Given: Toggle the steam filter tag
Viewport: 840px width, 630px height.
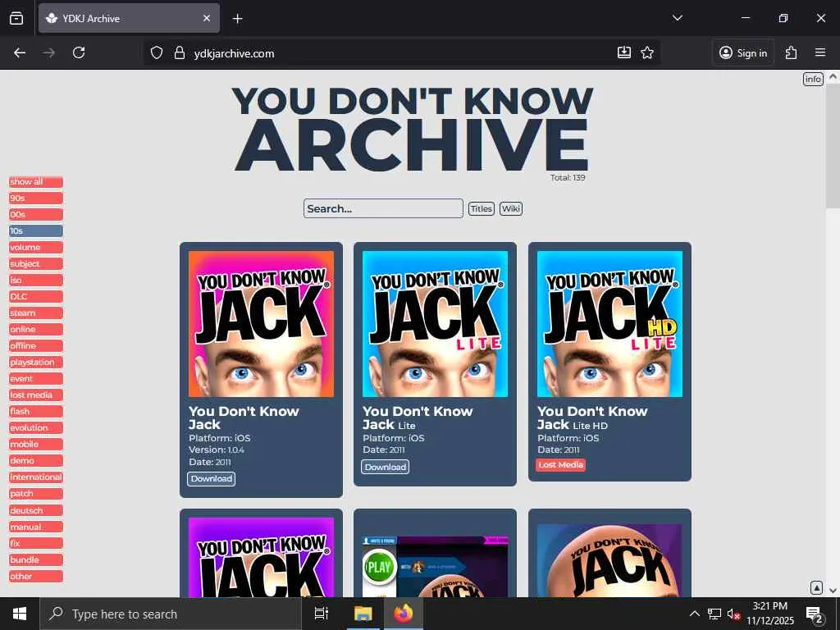Looking at the screenshot, I should click(x=36, y=313).
